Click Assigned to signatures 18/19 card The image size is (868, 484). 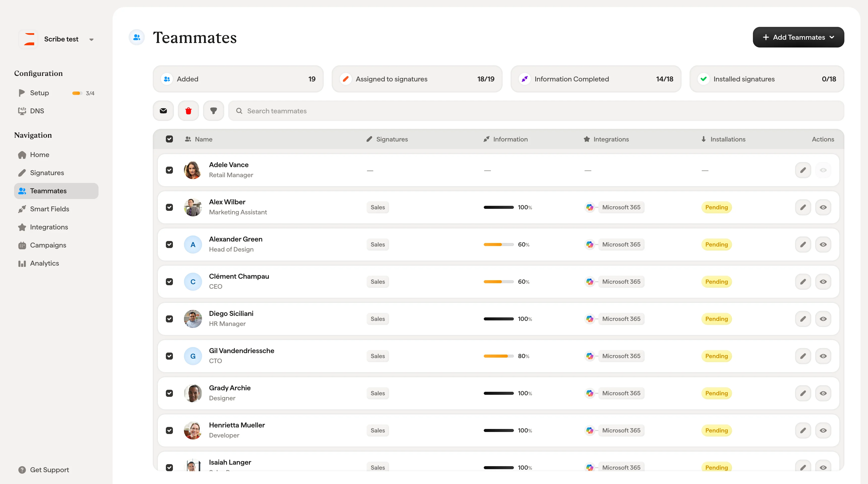click(x=417, y=79)
